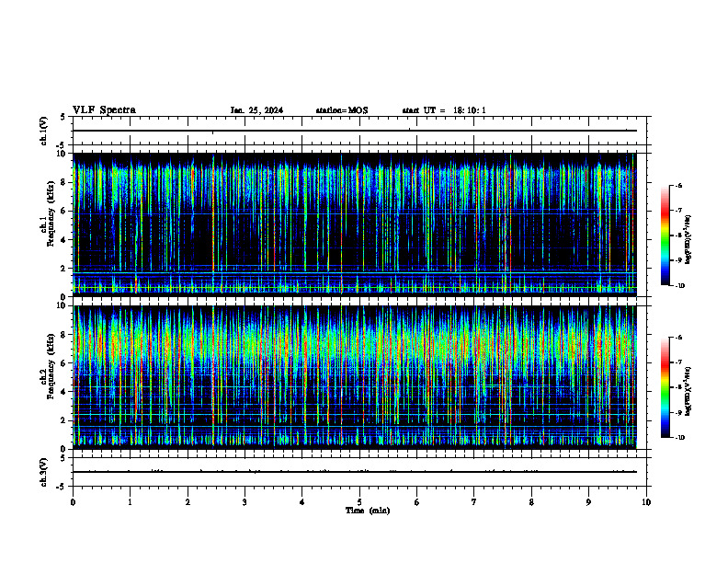Click the ch.2 frequency tick label "4"

(63, 392)
